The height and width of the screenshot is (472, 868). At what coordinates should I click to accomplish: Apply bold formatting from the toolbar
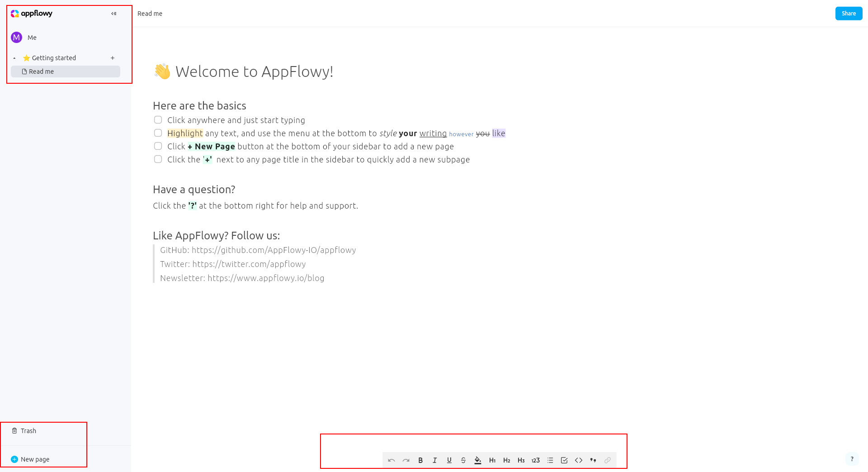pos(420,460)
